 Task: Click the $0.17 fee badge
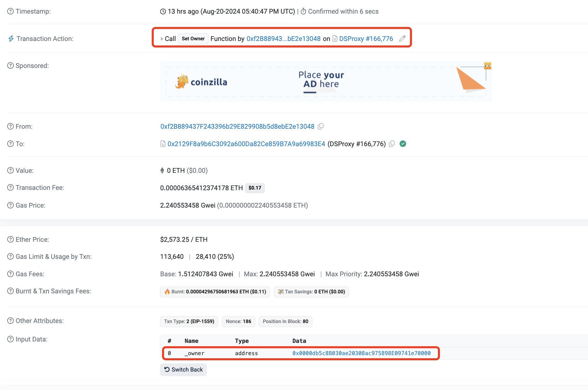pos(255,188)
